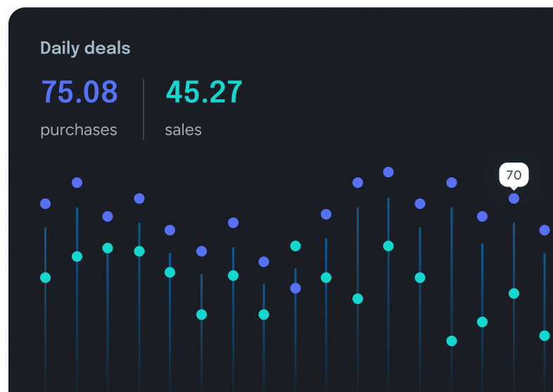The image size is (553, 392).
Task: Select the highest purple data point in chart
Action: coord(388,172)
